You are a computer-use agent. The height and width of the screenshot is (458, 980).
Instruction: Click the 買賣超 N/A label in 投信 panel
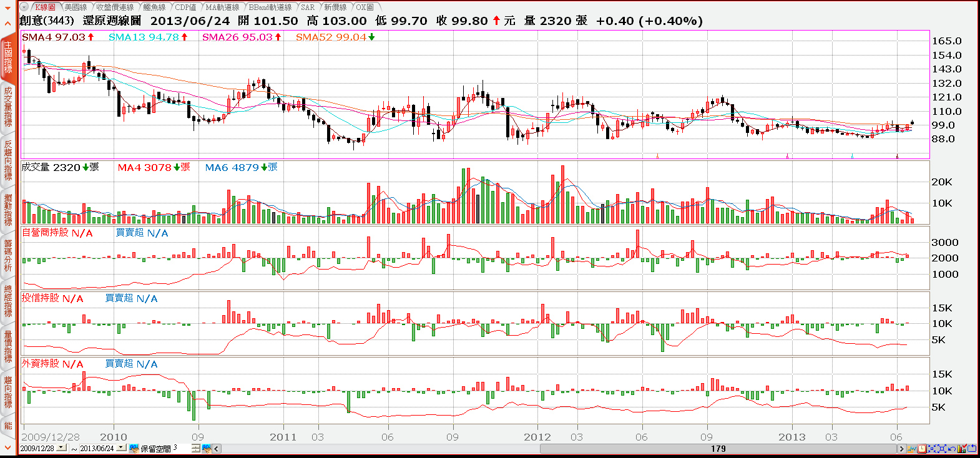pyautogui.click(x=131, y=298)
